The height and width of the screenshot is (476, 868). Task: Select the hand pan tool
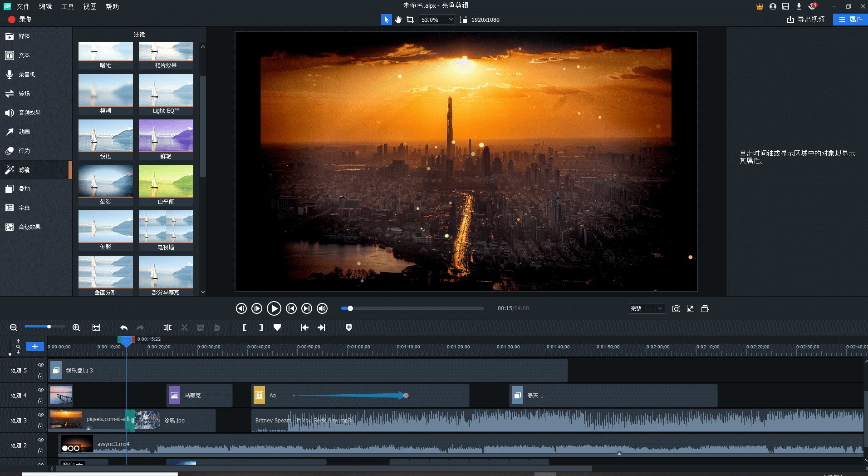click(x=398, y=20)
